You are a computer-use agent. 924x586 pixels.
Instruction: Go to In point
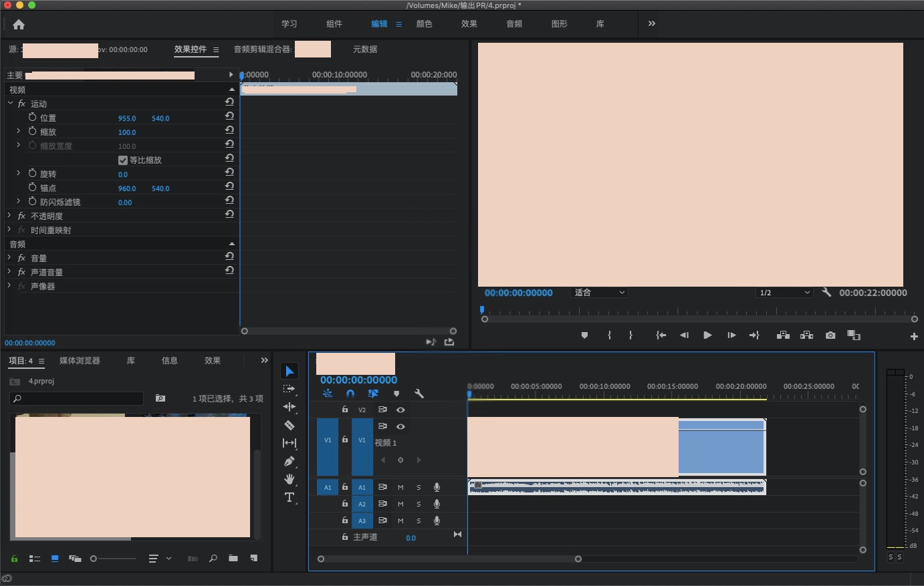[x=661, y=335]
